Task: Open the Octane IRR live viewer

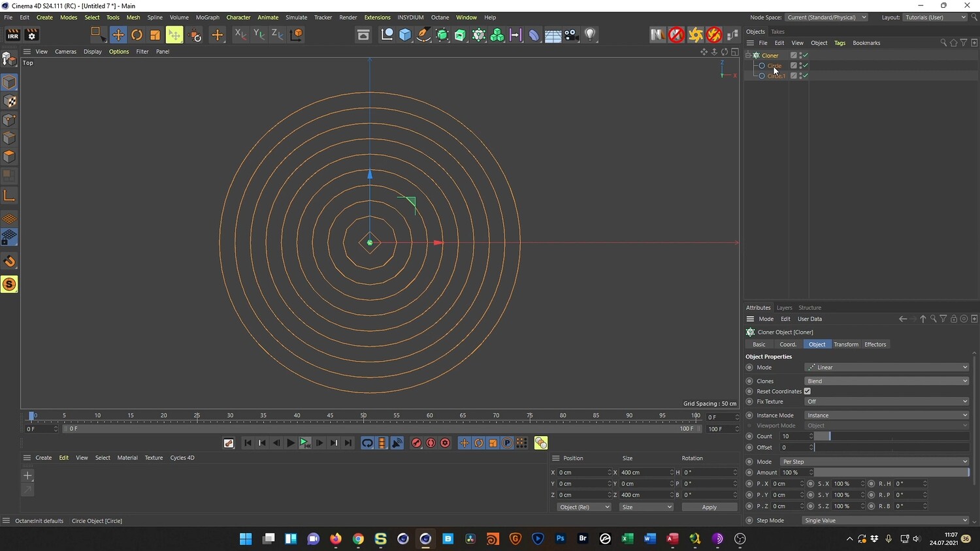Action: (12, 35)
